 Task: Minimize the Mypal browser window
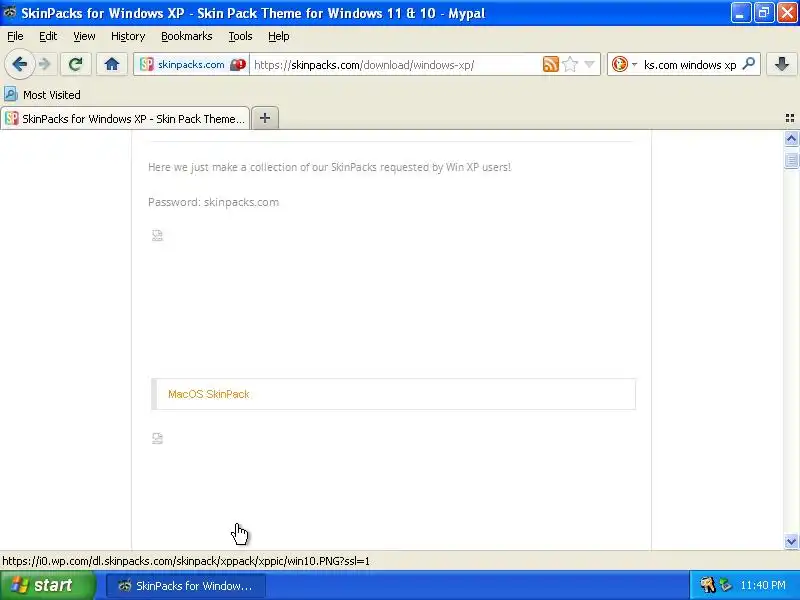coord(740,13)
